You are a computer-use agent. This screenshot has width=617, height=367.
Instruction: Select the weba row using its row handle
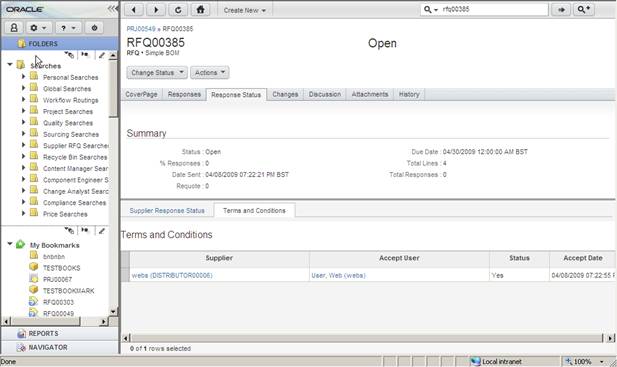point(126,275)
